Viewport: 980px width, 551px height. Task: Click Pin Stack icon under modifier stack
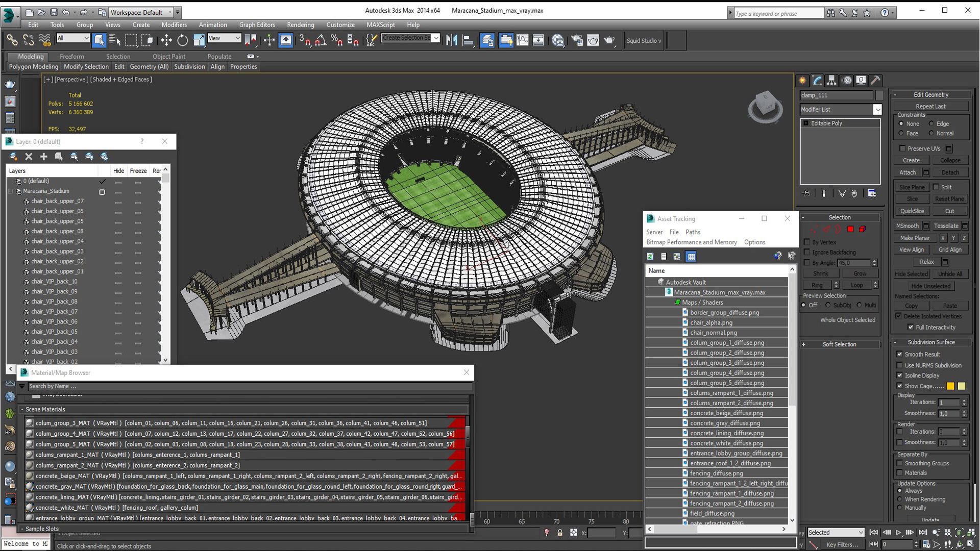coord(806,193)
